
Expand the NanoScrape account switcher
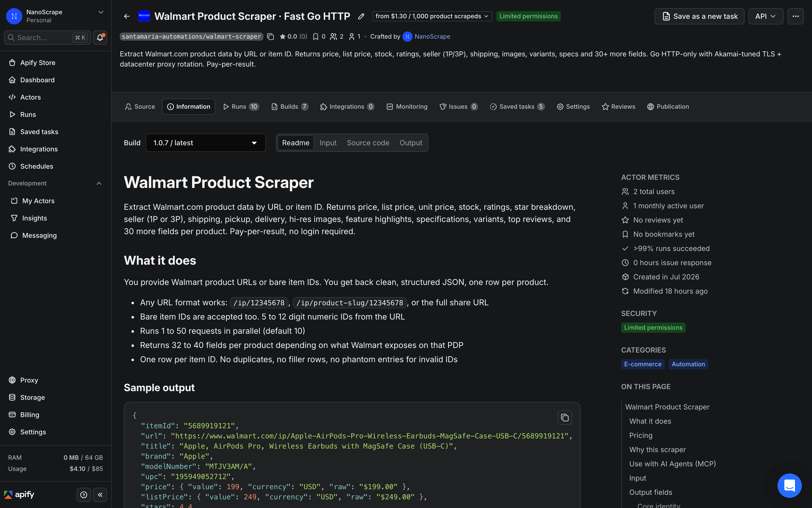[101, 12]
